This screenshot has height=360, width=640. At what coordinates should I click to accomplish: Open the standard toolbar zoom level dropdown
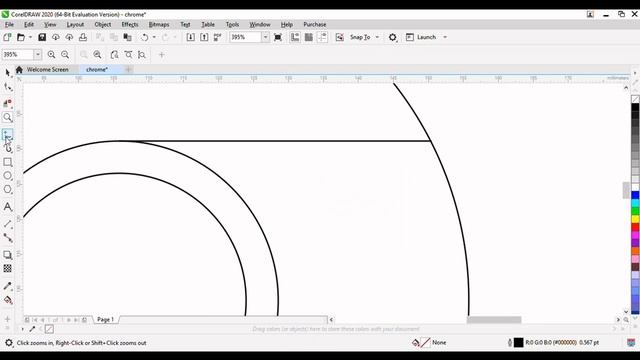[x=265, y=37]
